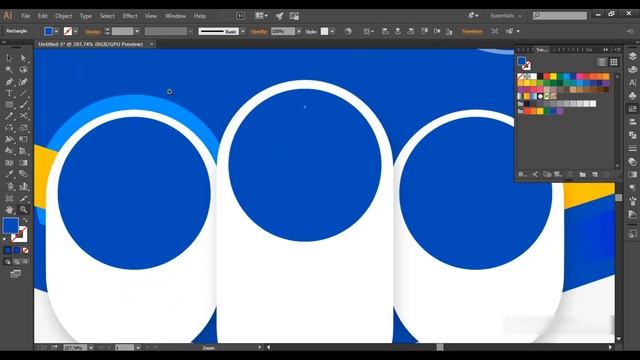Select the Perspective Grid tool
Viewport: 640px width, 360px height.
pyautogui.click(x=23, y=151)
